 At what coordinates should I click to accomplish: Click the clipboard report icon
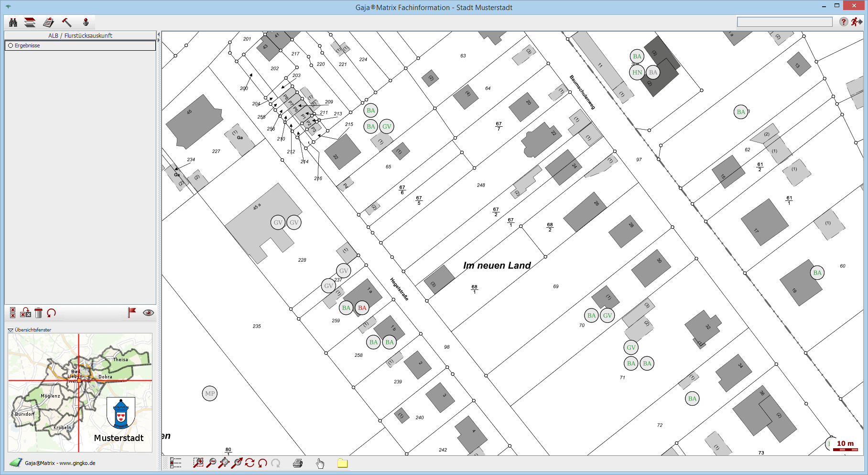48,22
